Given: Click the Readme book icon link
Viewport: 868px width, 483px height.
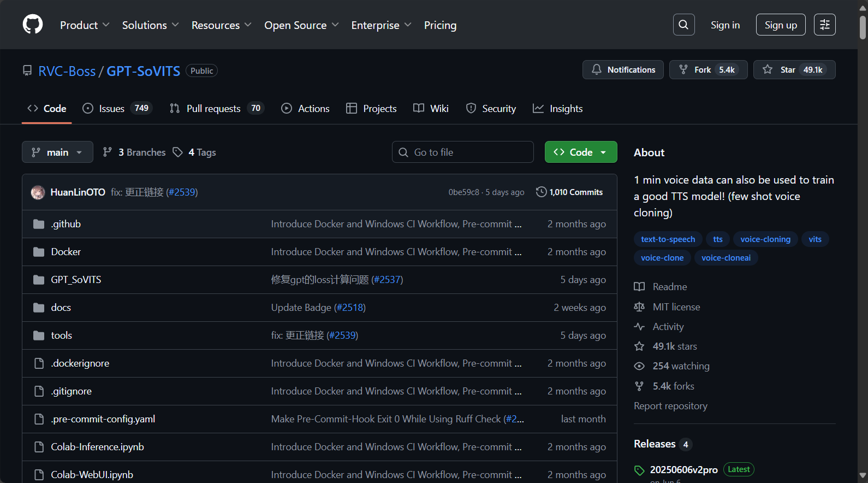Looking at the screenshot, I should tap(639, 287).
